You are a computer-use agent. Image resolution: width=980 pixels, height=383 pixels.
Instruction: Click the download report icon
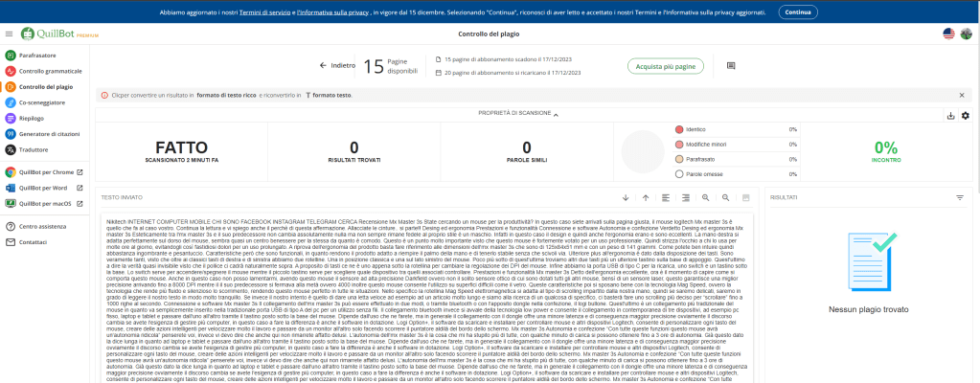point(949,116)
